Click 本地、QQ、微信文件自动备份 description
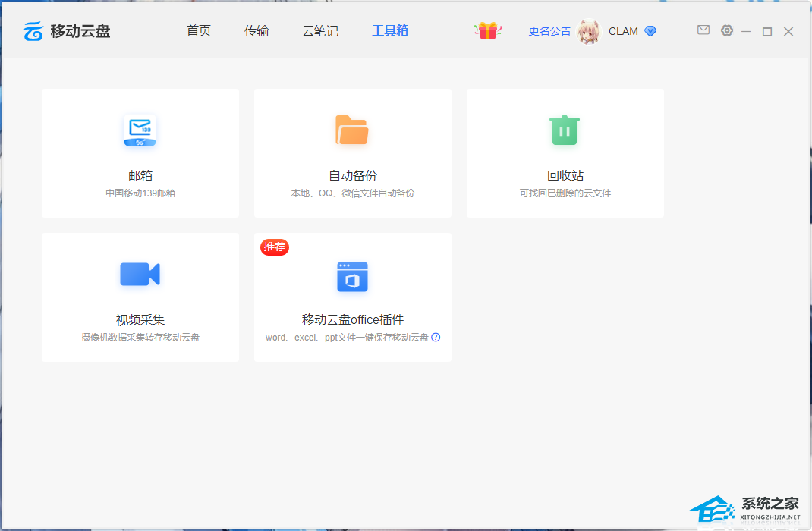The width and height of the screenshot is (812, 531). [353, 193]
